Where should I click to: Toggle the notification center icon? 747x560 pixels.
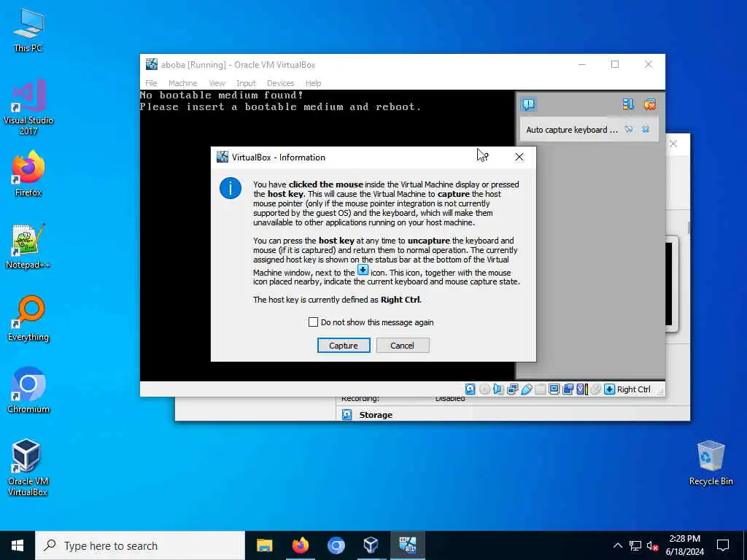coord(529,104)
